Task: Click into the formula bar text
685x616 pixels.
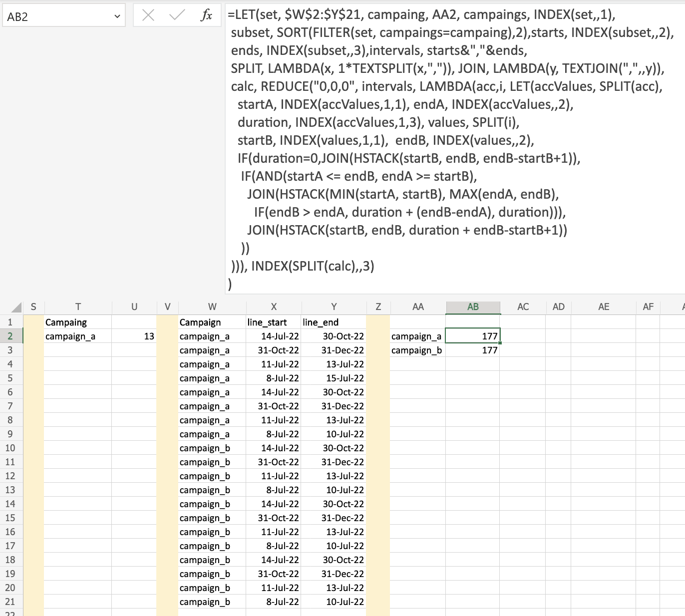Action: click(454, 149)
